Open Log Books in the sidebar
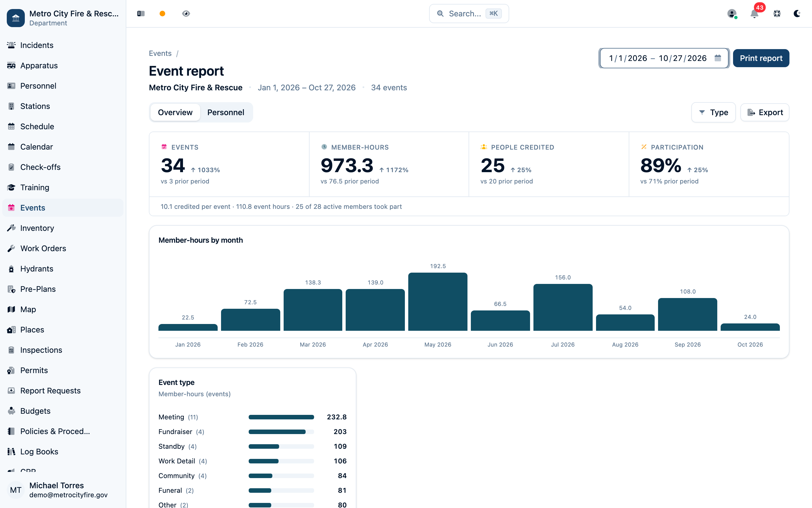This screenshot has height=508, width=812. point(63,452)
